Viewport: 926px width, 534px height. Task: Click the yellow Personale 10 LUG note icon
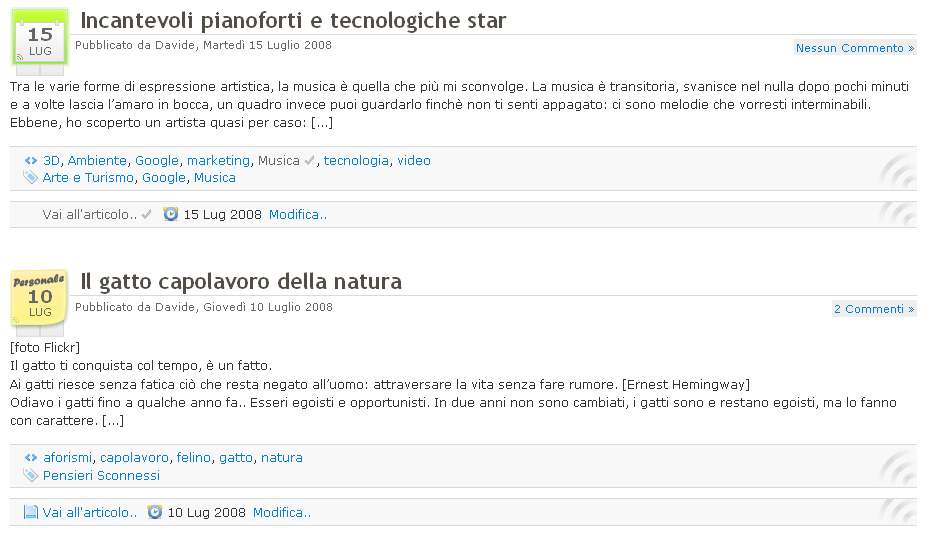(x=39, y=298)
